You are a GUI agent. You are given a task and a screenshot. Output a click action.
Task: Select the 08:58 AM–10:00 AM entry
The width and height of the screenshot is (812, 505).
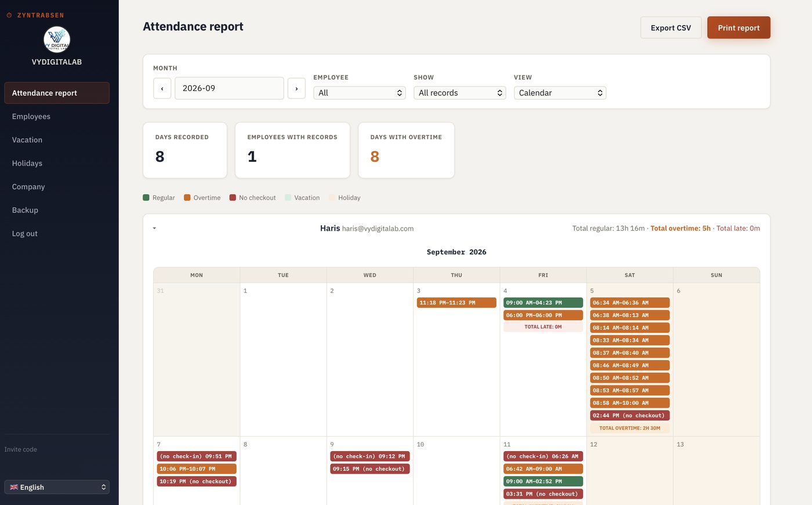[630, 403]
